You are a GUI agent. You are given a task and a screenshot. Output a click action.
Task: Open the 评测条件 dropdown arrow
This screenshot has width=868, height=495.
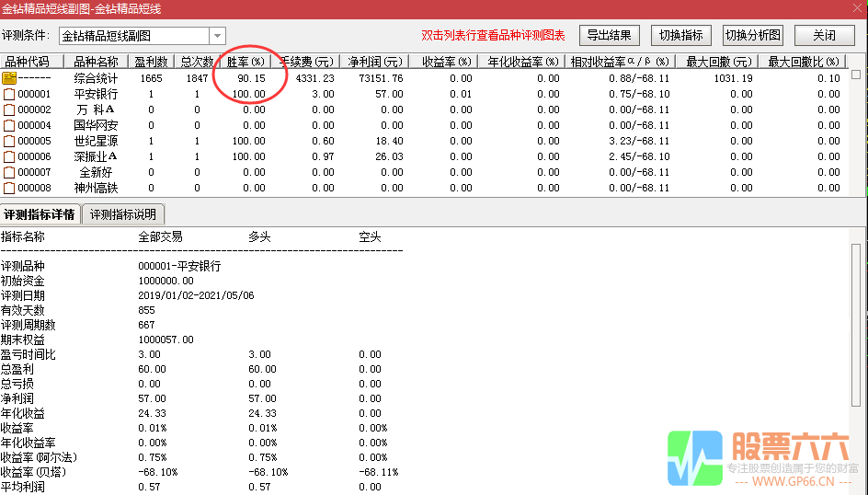point(218,36)
